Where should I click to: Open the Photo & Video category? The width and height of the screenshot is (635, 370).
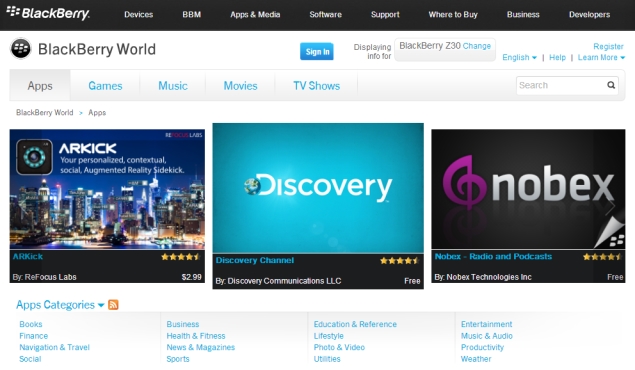[339, 347]
